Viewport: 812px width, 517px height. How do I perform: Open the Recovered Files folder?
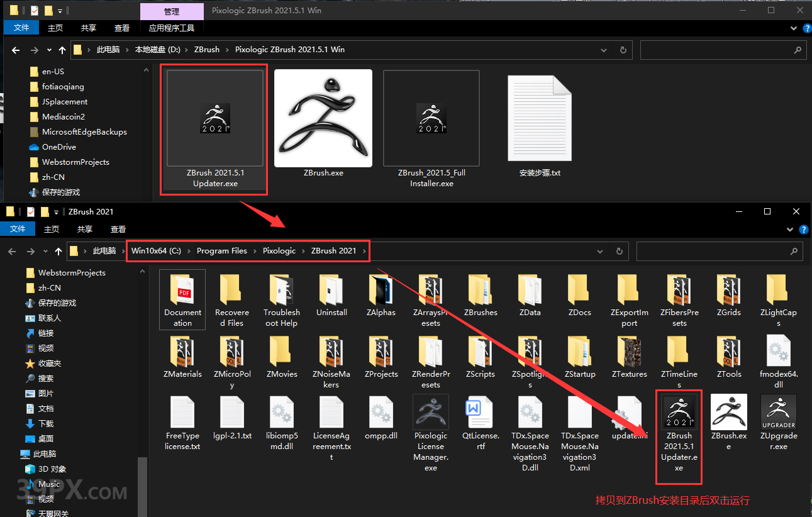231,302
